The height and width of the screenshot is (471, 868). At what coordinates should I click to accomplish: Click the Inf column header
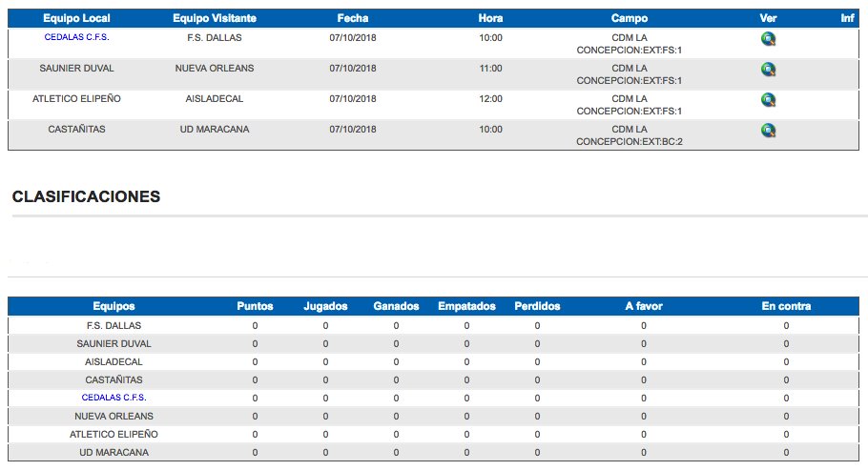[847, 18]
